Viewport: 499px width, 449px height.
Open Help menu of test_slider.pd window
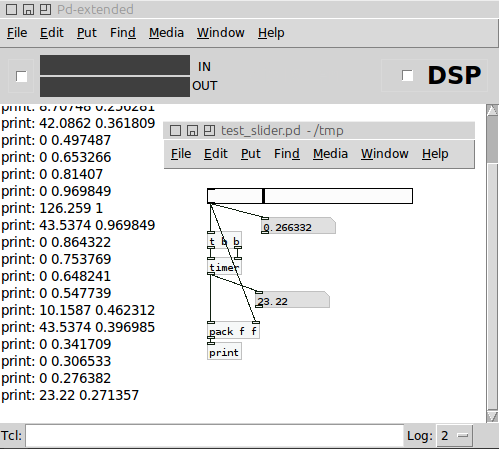[x=435, y=154]
